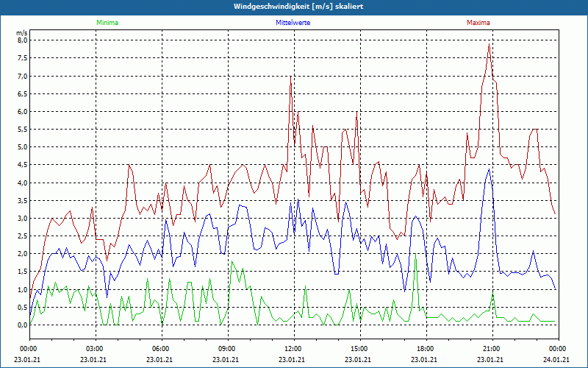This screenshot has width=588, height=368.
Task: Click the 12:00 time marker on x-axis
Action: [293, 348]
